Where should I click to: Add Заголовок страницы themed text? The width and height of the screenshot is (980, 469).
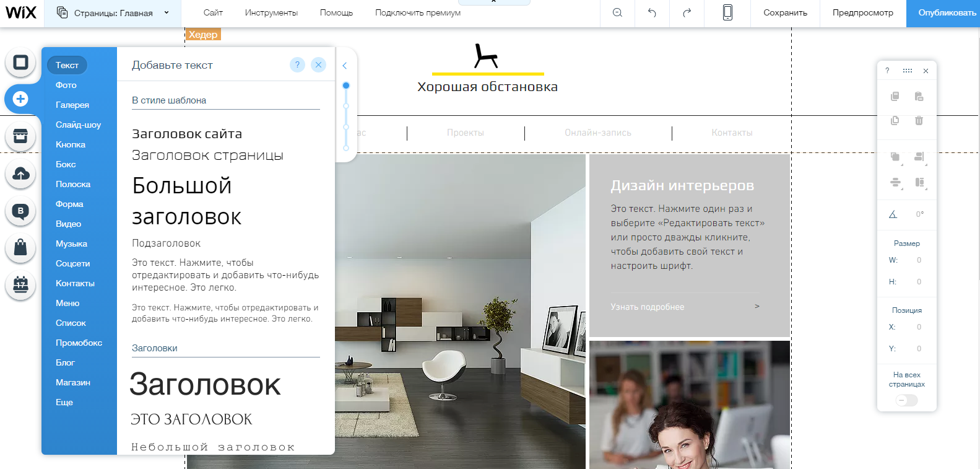(207, 156)
